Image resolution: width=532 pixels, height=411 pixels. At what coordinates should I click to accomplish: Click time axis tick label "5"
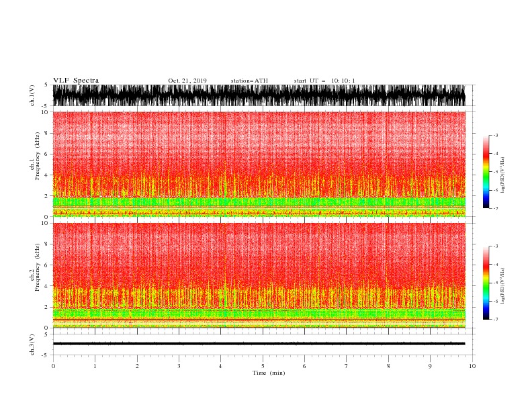263,366
